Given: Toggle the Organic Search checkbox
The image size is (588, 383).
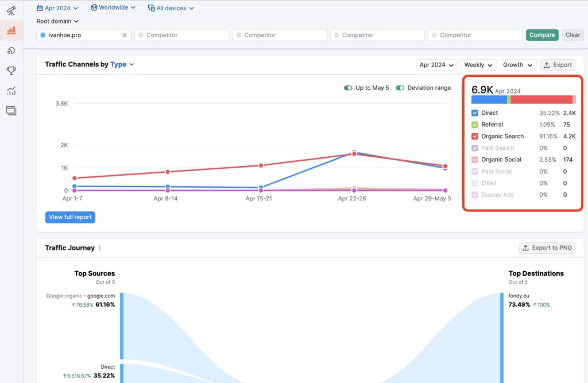Looking at the screenshot, I should pos(475,137).
